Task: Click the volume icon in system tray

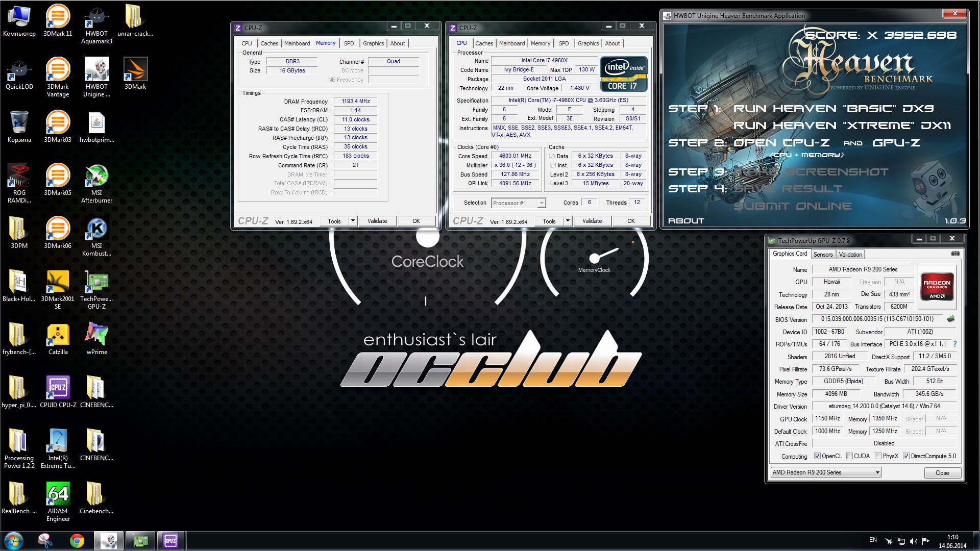Action: tap(913, 541)
